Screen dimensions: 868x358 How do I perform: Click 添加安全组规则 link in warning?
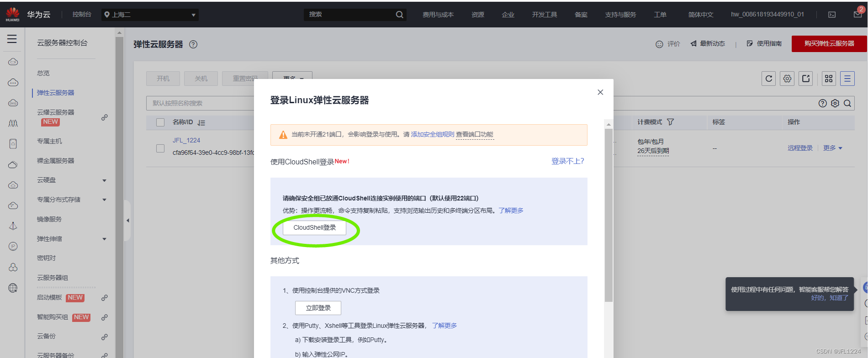pos(433,134)
